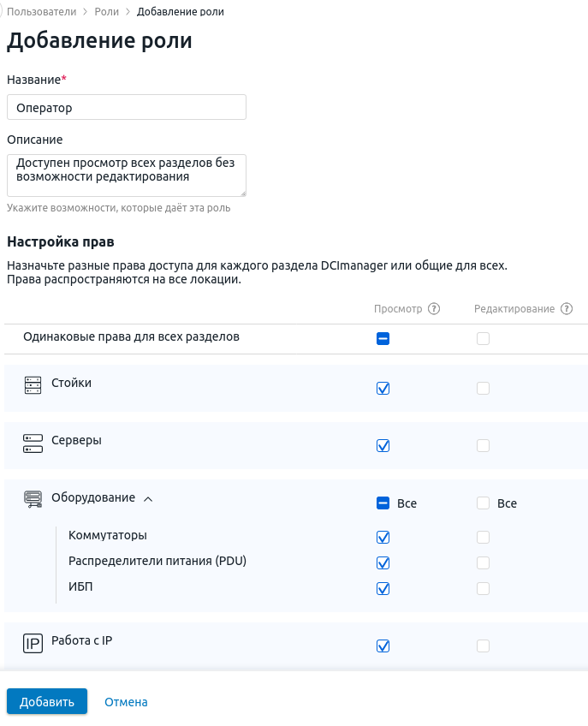Focus the Название input field

pos(127,107)
